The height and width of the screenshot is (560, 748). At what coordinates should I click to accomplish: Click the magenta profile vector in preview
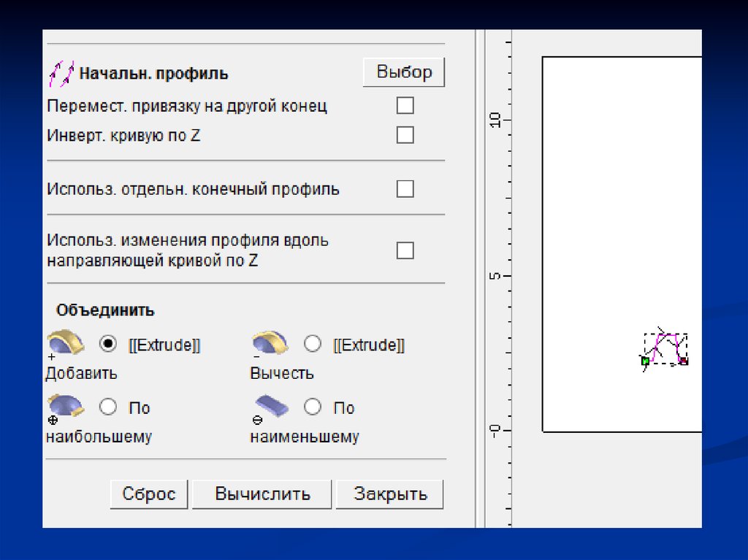[x=667, y=347]
